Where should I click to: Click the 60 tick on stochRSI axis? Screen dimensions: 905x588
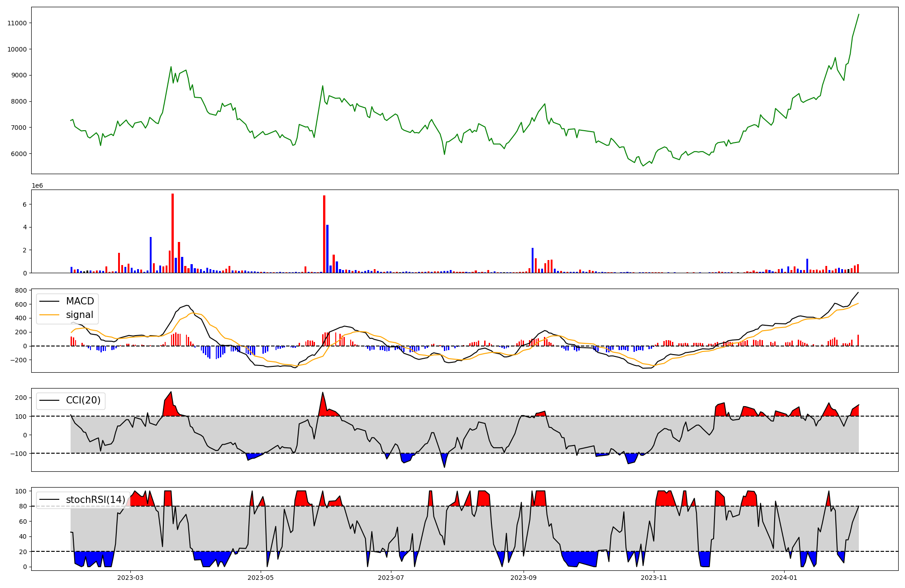(24, 522)
